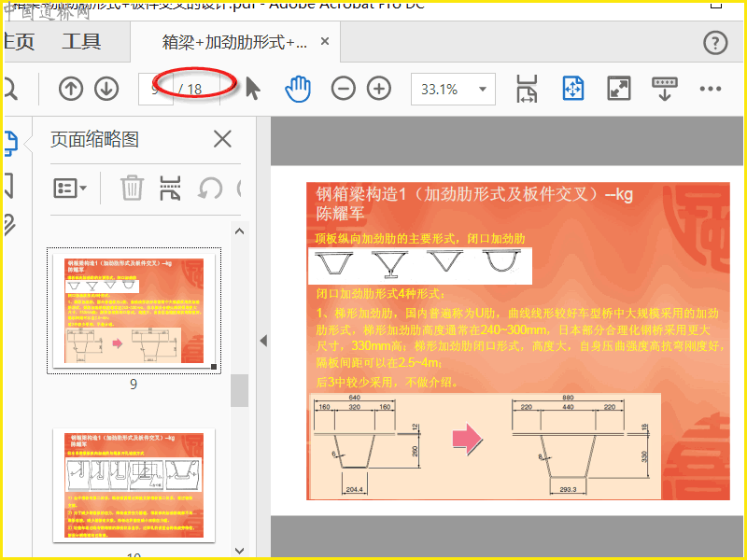Open the bookmarks sidebar icon
747x560 pixels.
point(9,186)
